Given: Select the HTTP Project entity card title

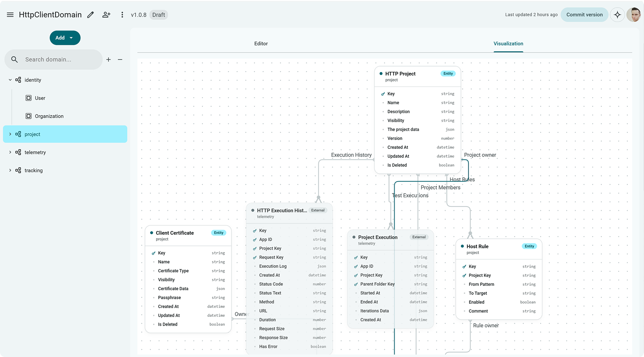Looking at the screenshot, I should [400, 74].
